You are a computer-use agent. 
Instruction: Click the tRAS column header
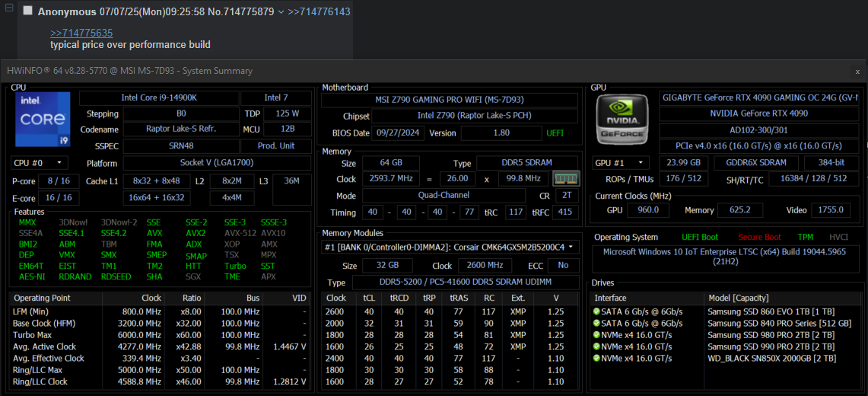click(x=459, y=298)
